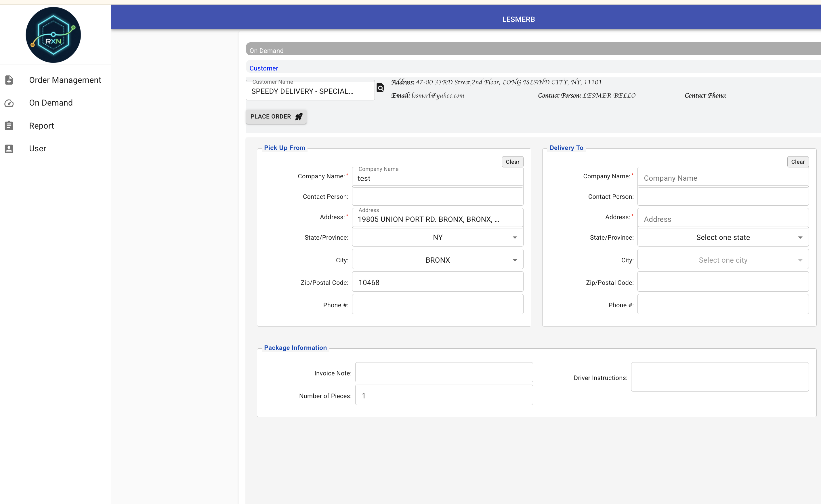Click the Delivery state dropdown arrow
The image size is (821, 504).
click(x=800, y=238)
